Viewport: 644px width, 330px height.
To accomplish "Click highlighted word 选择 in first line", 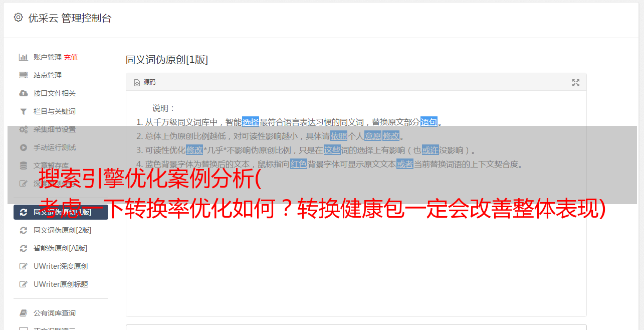I will (251, 122).
